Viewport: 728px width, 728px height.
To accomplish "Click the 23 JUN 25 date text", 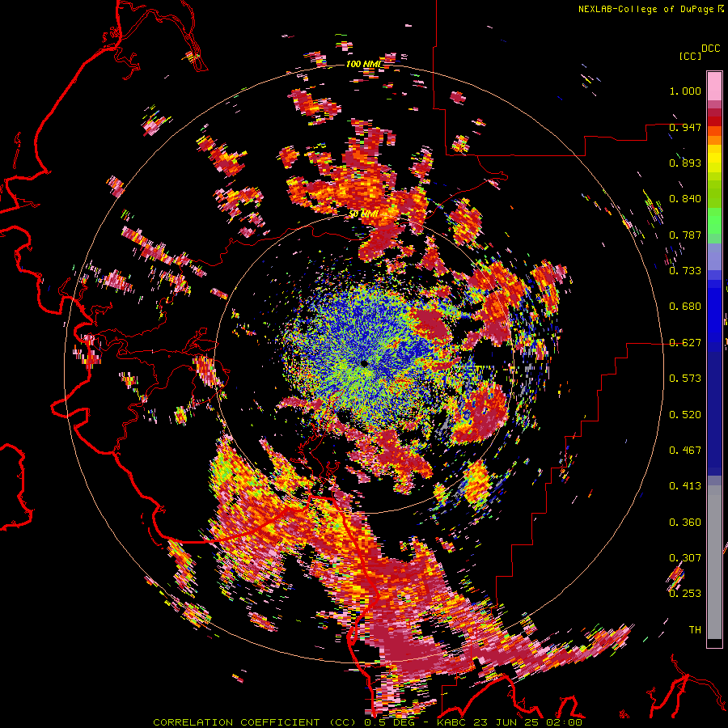I will 506,722.
